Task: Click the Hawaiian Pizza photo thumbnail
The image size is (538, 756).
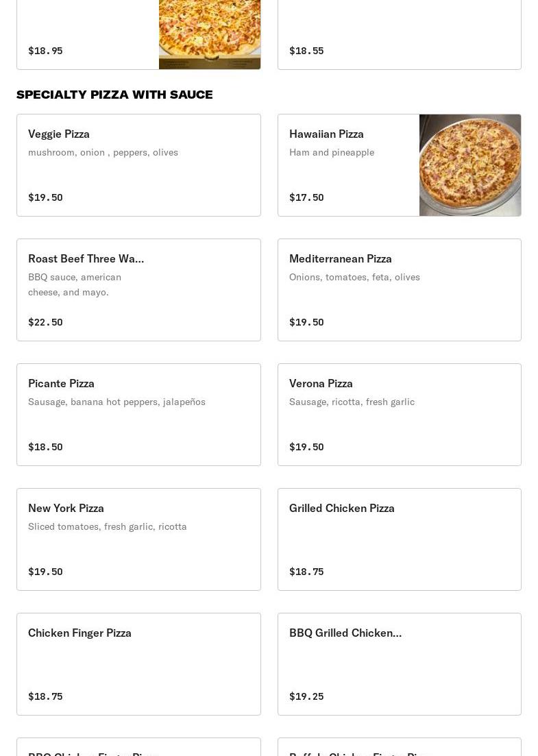Action: pyautogui.click(x=469, y=165)
